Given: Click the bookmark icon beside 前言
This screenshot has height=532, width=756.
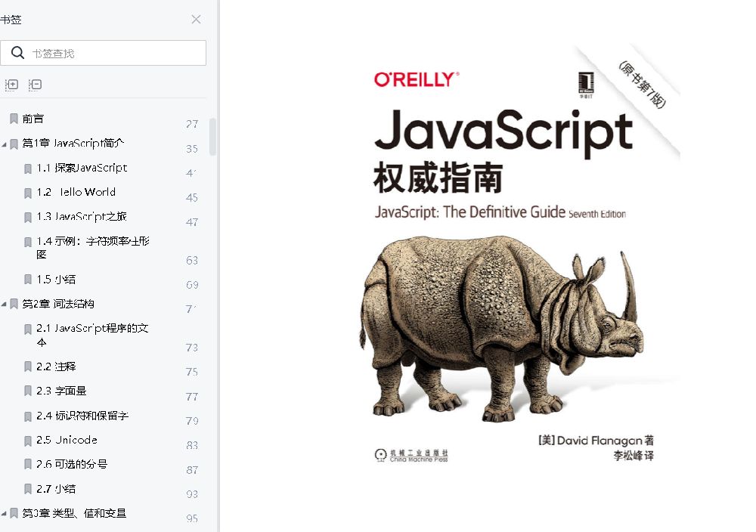Looking at the screenshot, I should coord(12,118).
